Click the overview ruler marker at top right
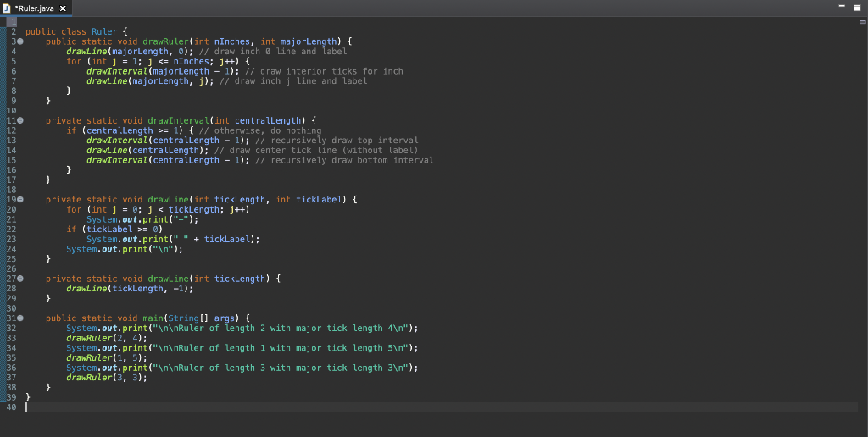Image resolution: width=868 pixels, height=437 pixels. 862,21
